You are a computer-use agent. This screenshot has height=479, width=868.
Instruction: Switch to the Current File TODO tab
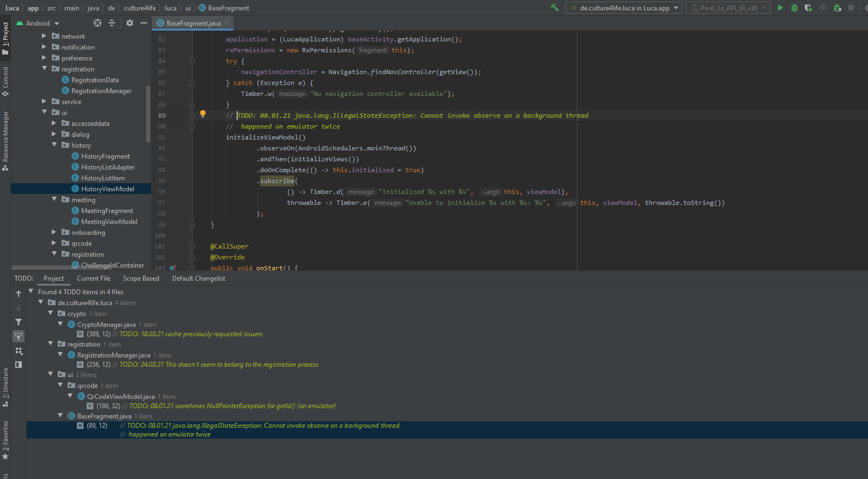[93, 278]
